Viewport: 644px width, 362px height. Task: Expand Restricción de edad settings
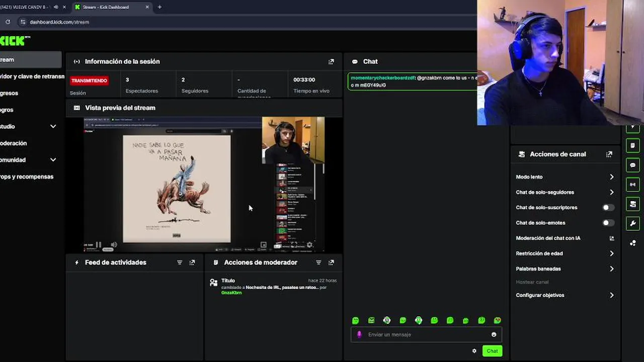(x=612, y=253)
